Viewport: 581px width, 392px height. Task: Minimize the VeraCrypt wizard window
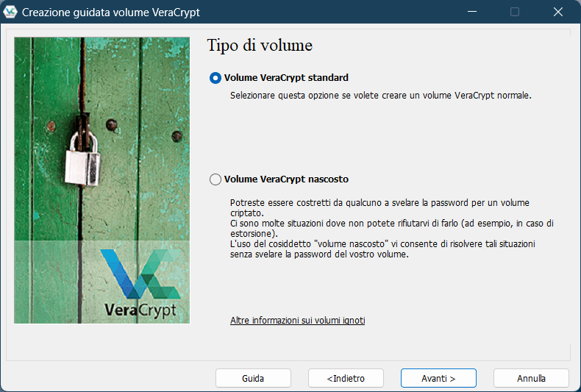[472, 12]
